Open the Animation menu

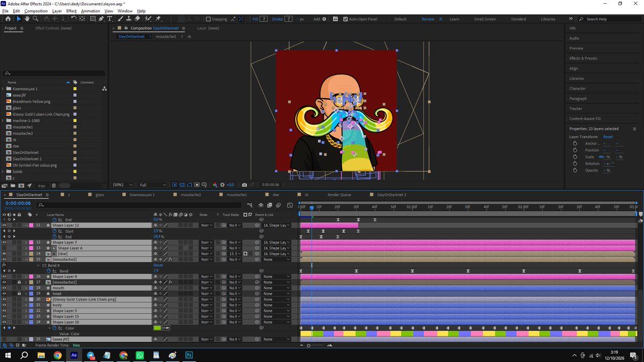click(90, 11)
